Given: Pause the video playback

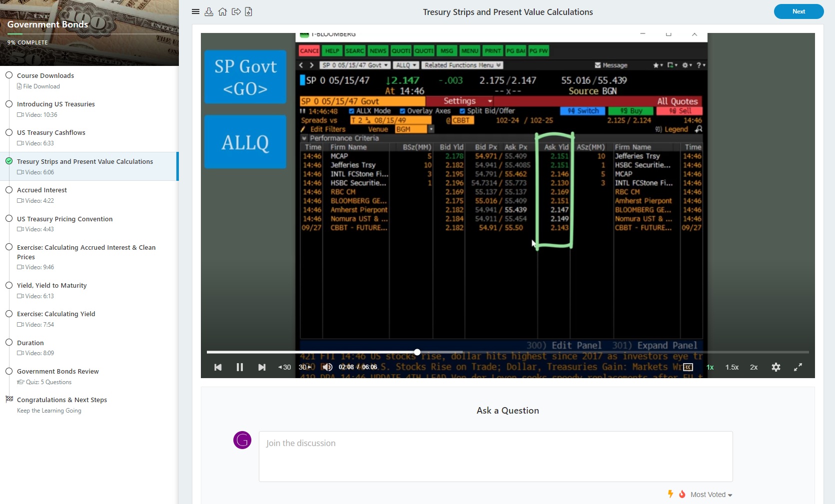Looking at the screenshot, I should click(240, 367).
